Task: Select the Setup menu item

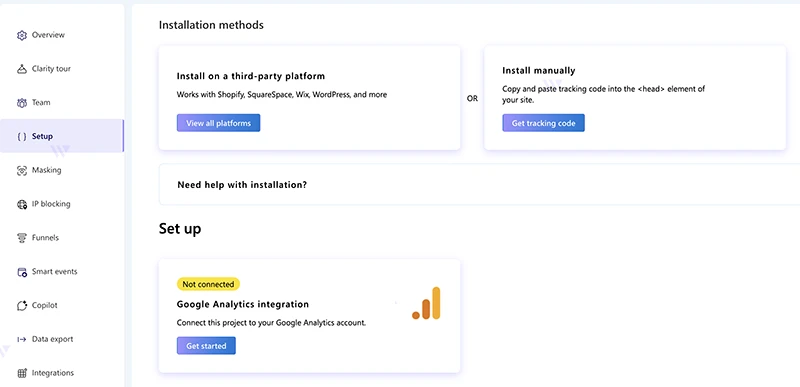Action: [x=62, y=136]
